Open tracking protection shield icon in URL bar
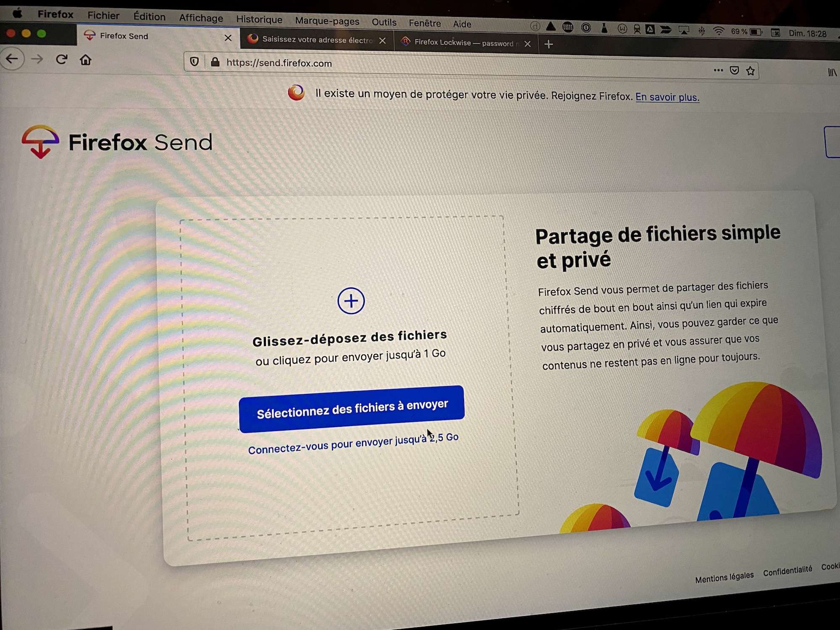The width and height of the screenshot is (840, 630). click(194, 62)
